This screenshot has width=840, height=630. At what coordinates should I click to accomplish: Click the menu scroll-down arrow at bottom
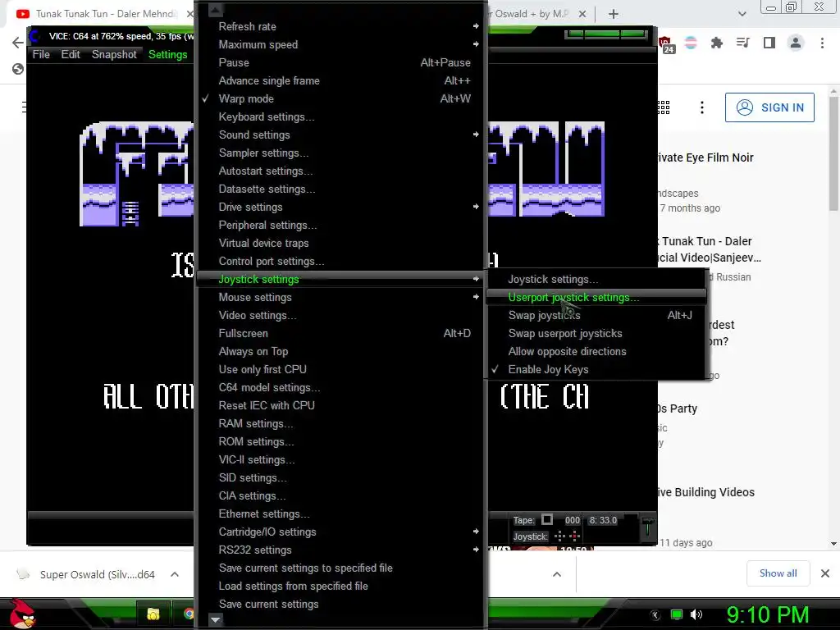[216, 620]
